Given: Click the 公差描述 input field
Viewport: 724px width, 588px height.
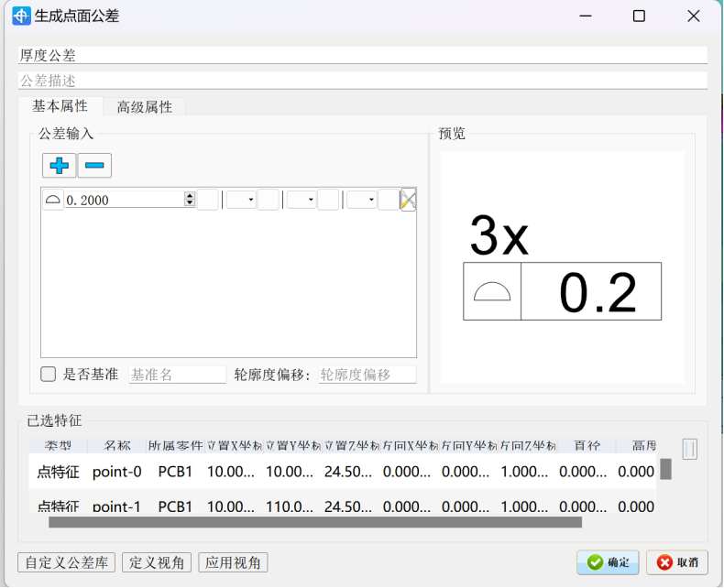Looking at the screenshot, I should click(x=362, y=81).
